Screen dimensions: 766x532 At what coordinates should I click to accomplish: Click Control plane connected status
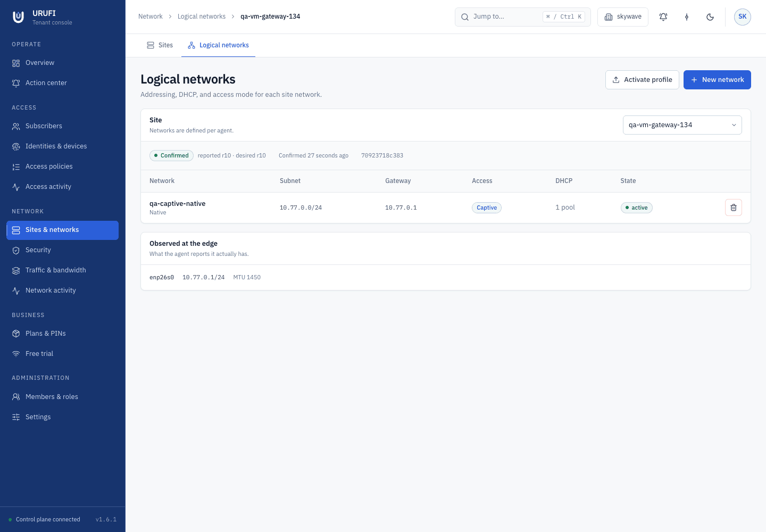click(44, 519)
